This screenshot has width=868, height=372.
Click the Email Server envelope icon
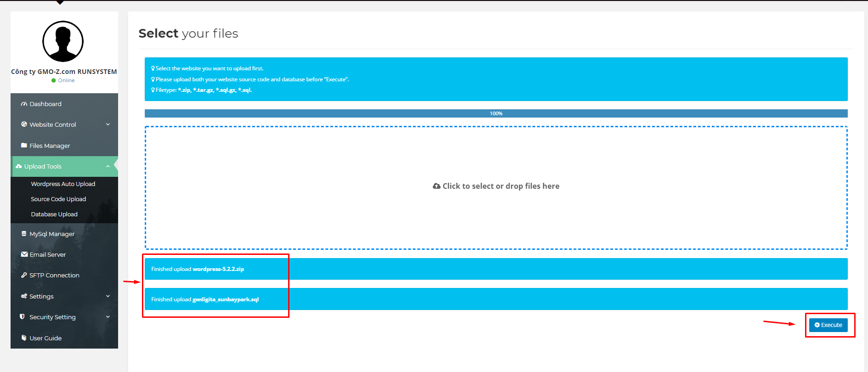[x=24, y=254]
